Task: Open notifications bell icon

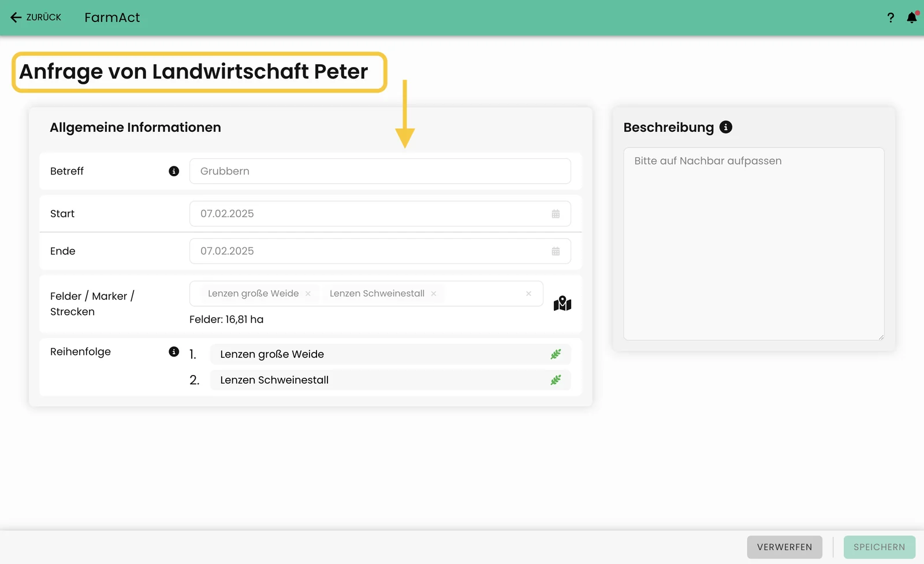Action: click(x=912, y=17)
